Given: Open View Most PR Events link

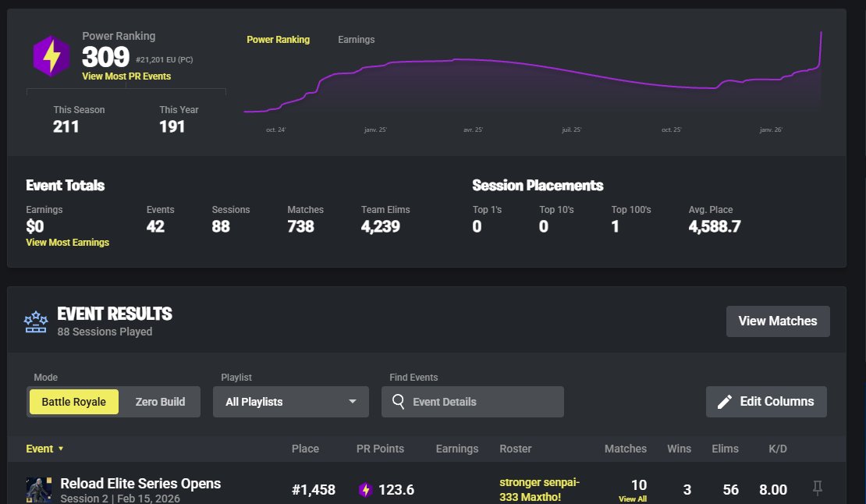Looking at the screenshot, I should (126, 76).
